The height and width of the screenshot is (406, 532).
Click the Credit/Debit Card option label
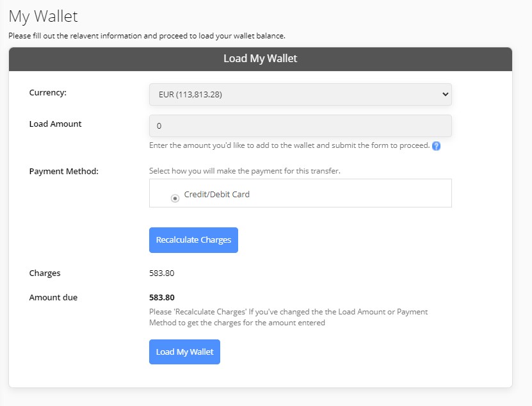tap(217, 194)
